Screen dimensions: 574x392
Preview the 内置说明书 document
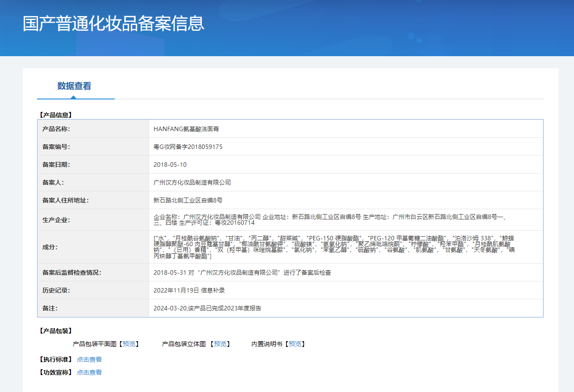(295, 344)
